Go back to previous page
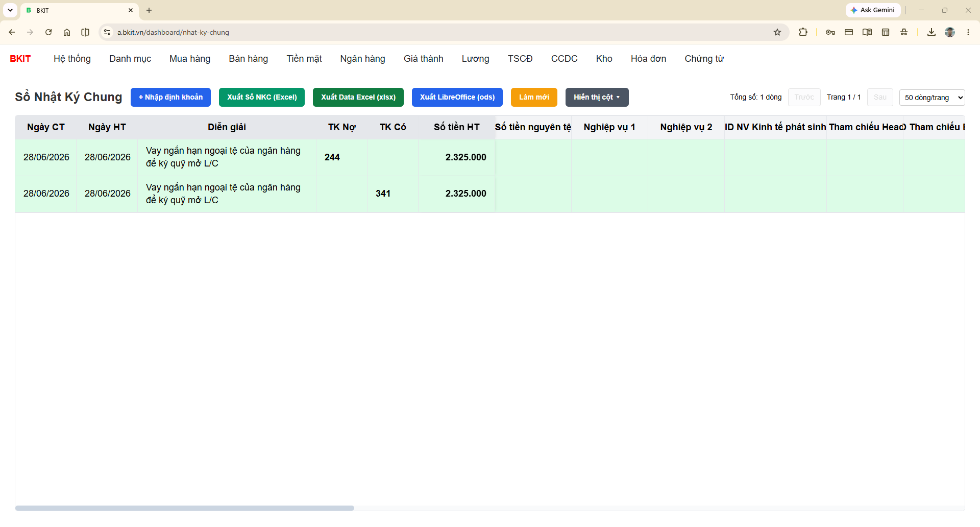Screen dimensions: 980x527 coord(12,32)
